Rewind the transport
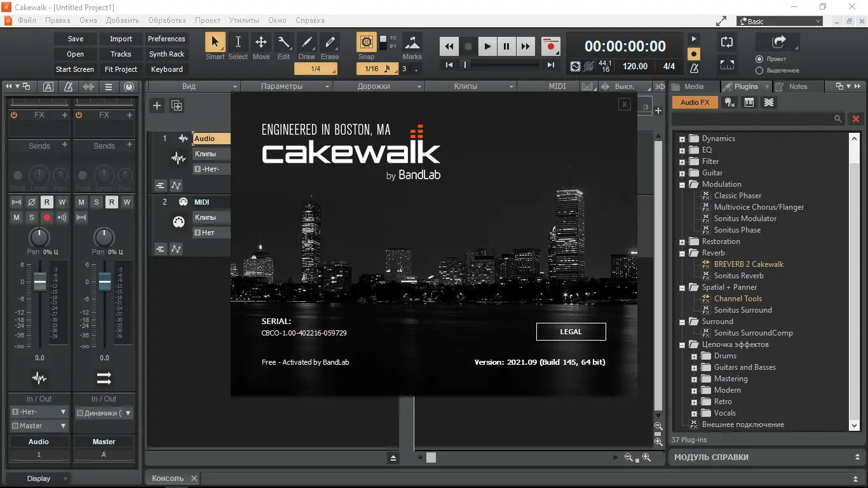This screenshot has width=868, height=488. [x=449, y=46]
